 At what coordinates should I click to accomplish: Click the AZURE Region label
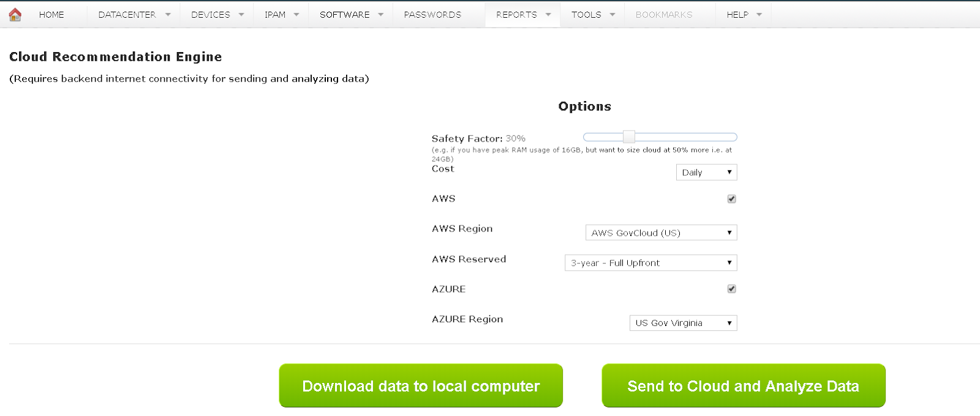pyautogui.click(x=467, y=319)
